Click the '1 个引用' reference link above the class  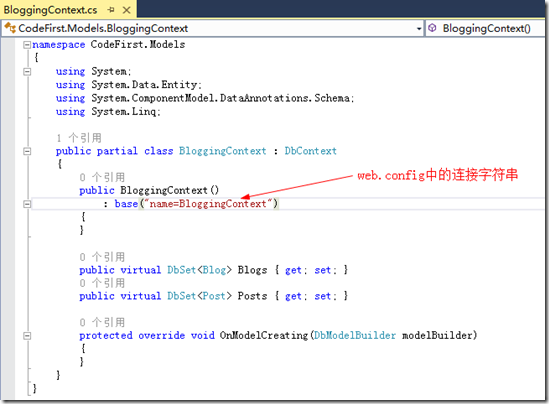[79, 138]
